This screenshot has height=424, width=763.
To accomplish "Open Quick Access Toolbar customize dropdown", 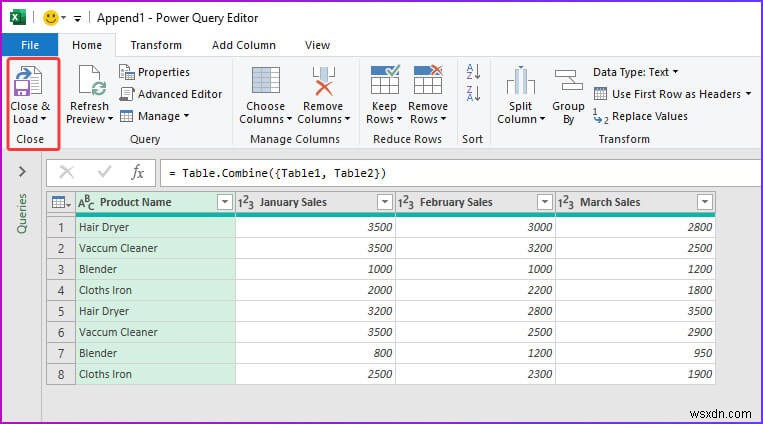I will [x=77, y=18].
